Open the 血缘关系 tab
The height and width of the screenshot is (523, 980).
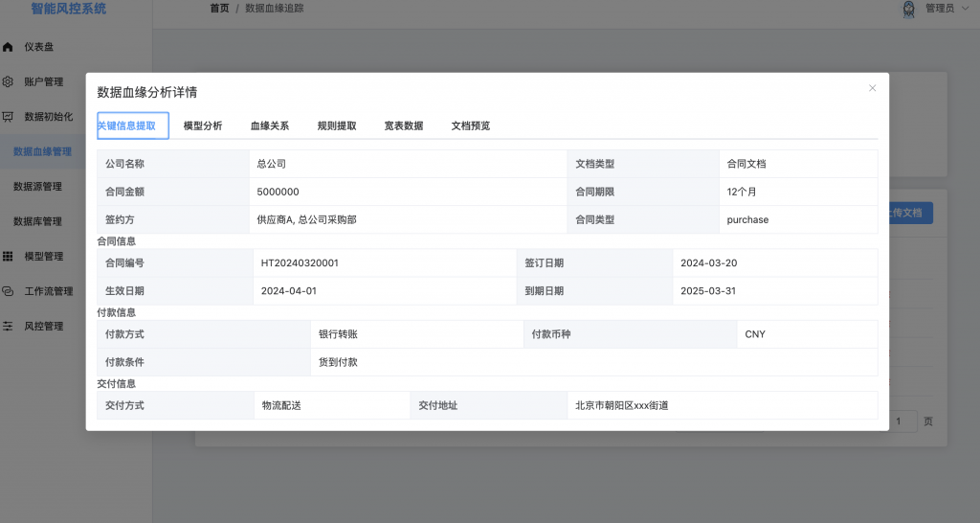[x=269, y=125]
